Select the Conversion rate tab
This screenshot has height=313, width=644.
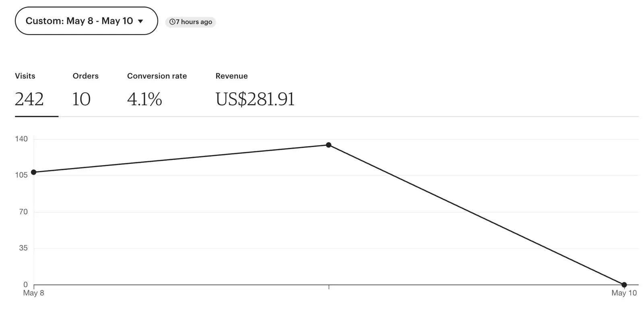[157, 76]
